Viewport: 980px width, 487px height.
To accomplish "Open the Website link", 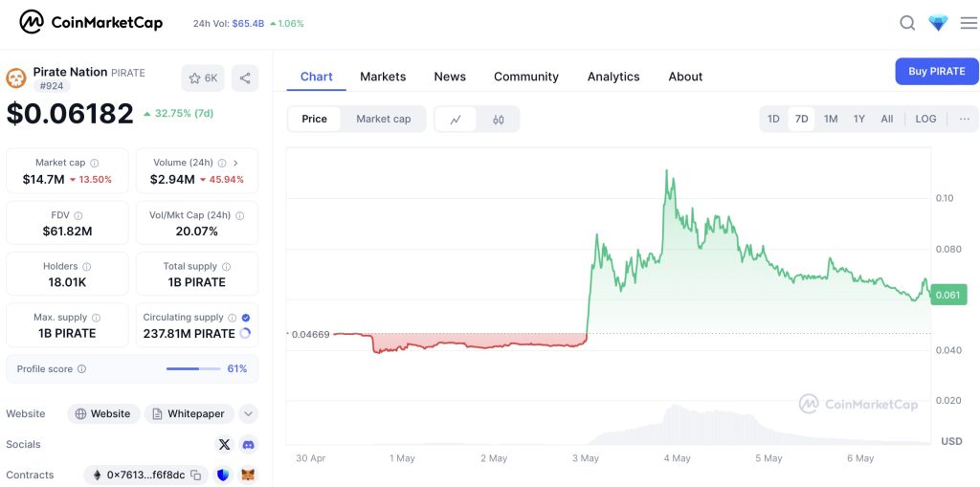I will pos(103,414).
